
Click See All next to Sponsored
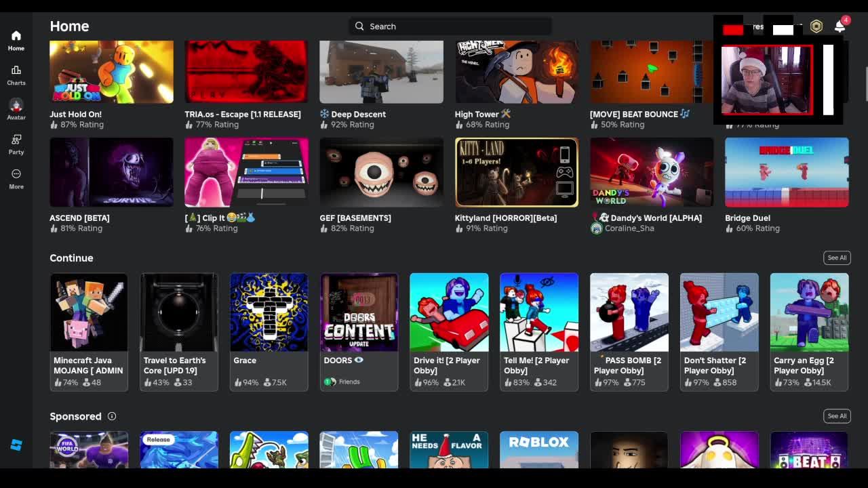pyautogui.click(x=837, y=416)
